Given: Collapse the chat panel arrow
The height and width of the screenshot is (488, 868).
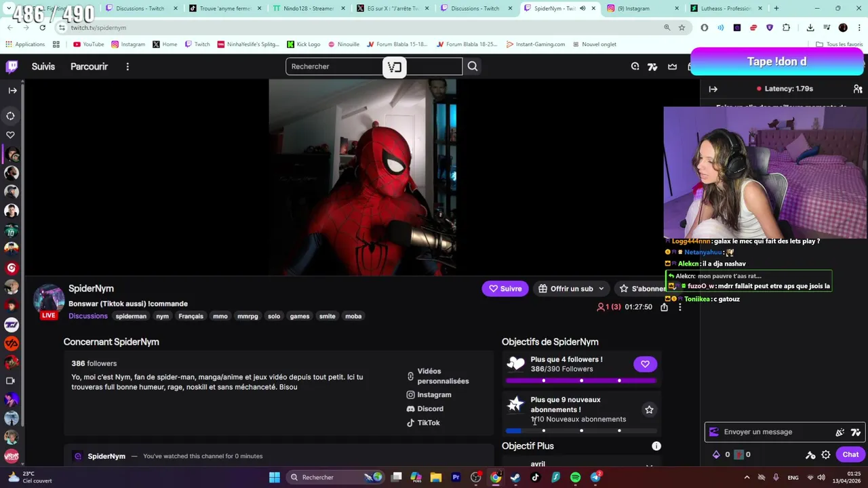Looking at the screenshot, I should 713,89.
